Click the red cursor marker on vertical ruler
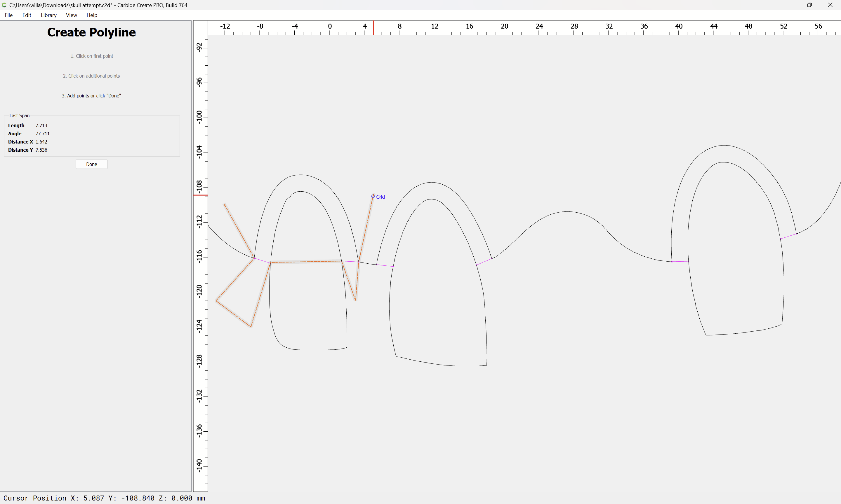Image resolution: width=841 pixels, height=504 pixels. [x=201, y=195]
